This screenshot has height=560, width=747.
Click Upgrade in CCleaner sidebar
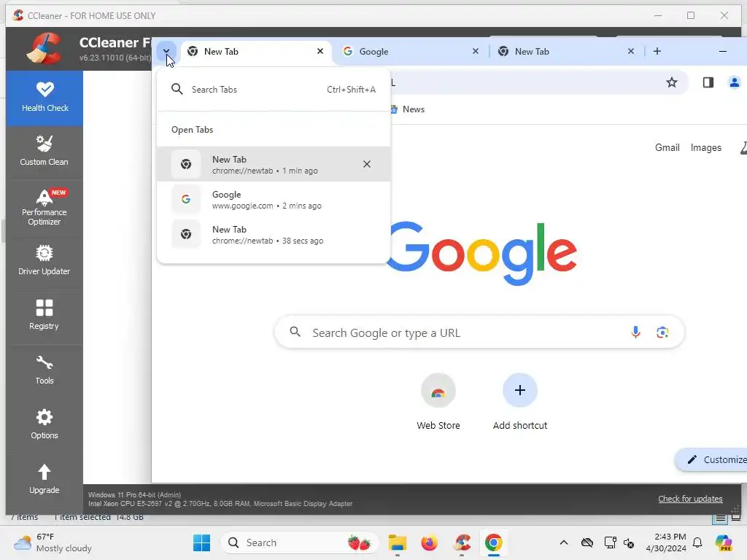coord(44,480)
